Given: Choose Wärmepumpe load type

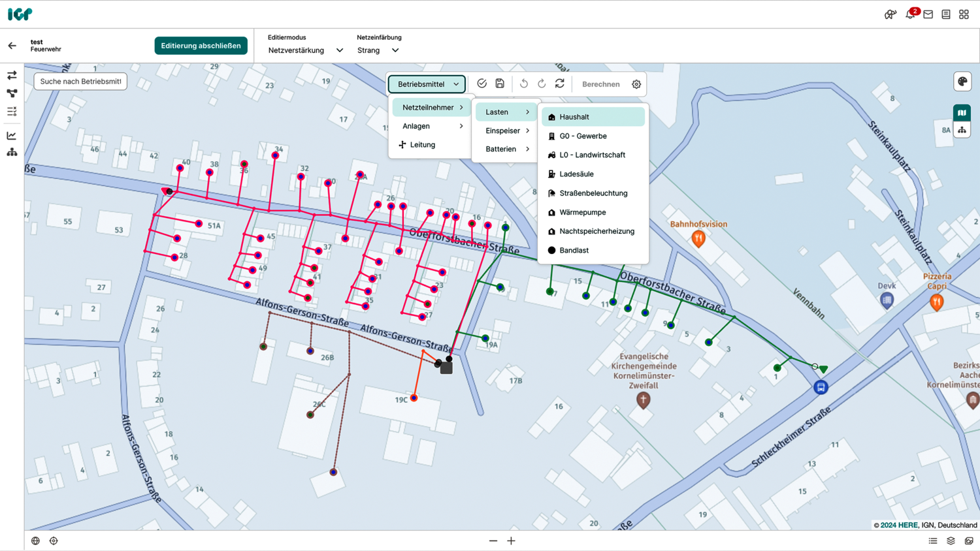Looking at the screenshot, I should (582, 212).
